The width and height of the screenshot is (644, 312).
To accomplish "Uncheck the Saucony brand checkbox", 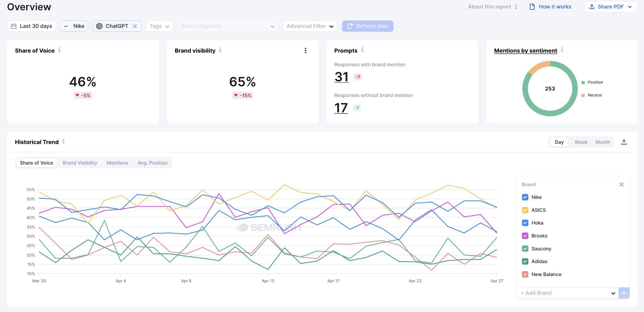I will click(x=525, y=249).
